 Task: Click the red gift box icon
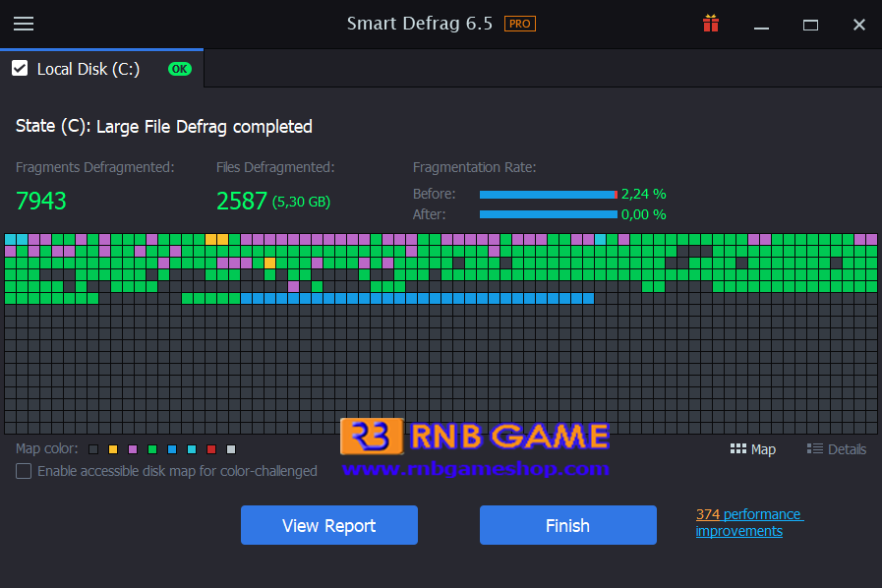click(711, 24)
